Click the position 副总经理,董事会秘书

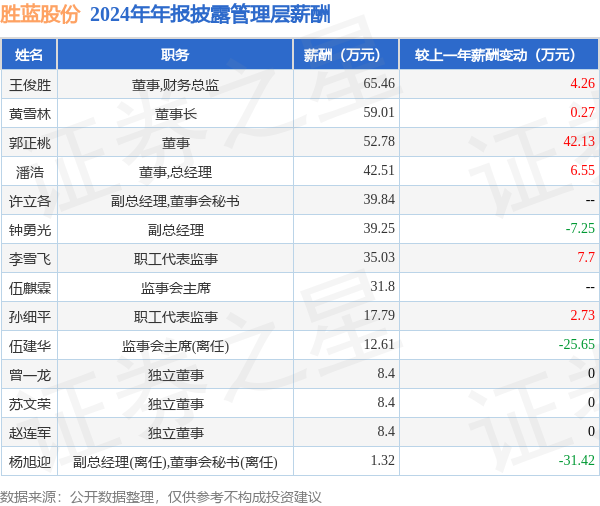175,201
